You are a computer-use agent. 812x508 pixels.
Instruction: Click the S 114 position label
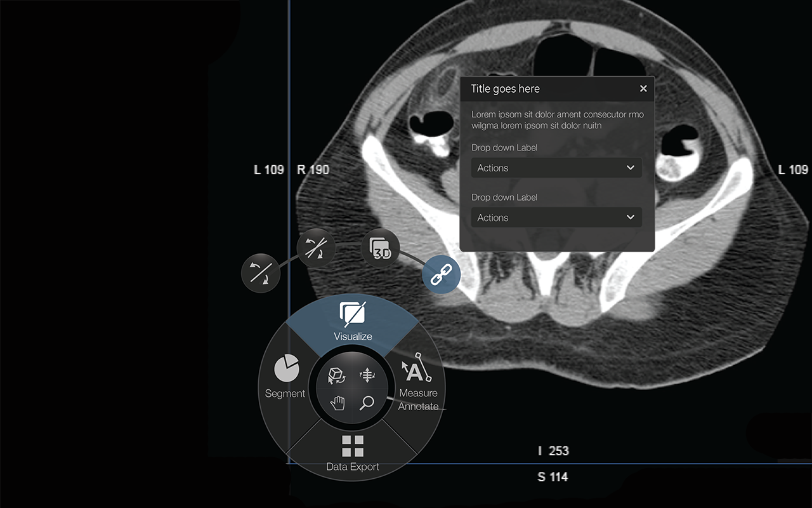[553, 477]
